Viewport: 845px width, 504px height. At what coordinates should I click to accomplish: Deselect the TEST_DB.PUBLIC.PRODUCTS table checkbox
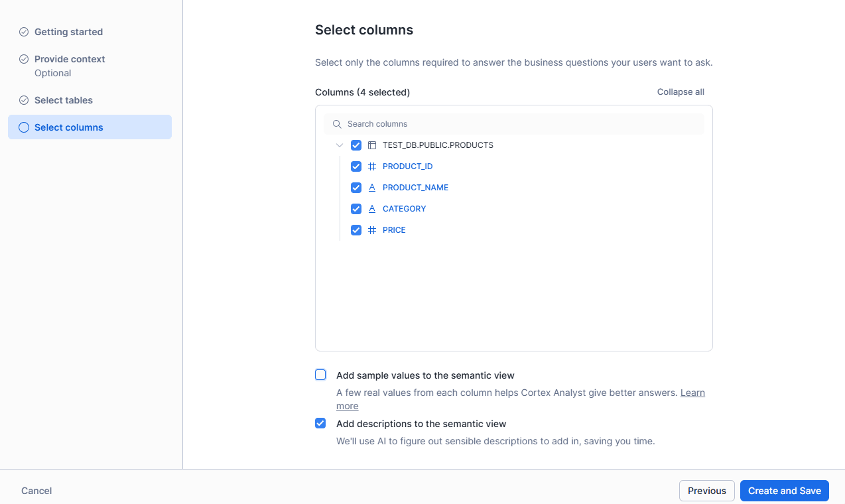pyautogui.click(x=356, y=145)
